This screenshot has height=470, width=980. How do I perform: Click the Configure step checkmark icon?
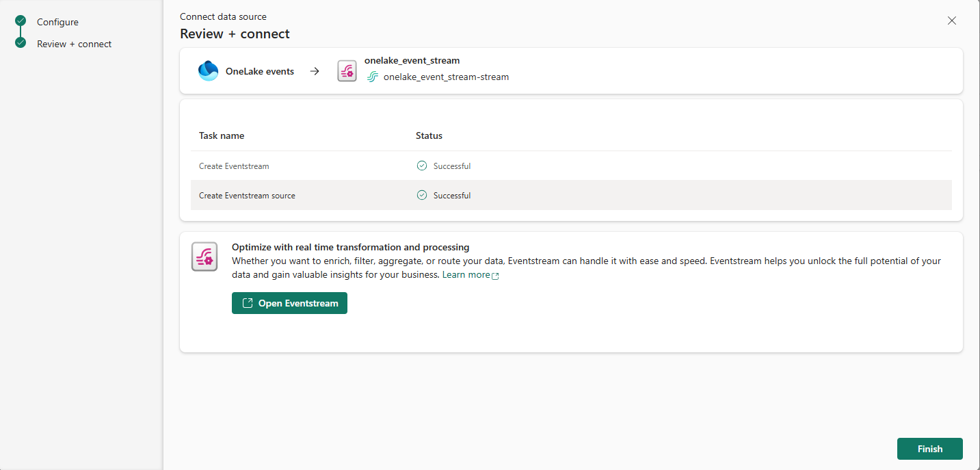[x=21, y=22]
